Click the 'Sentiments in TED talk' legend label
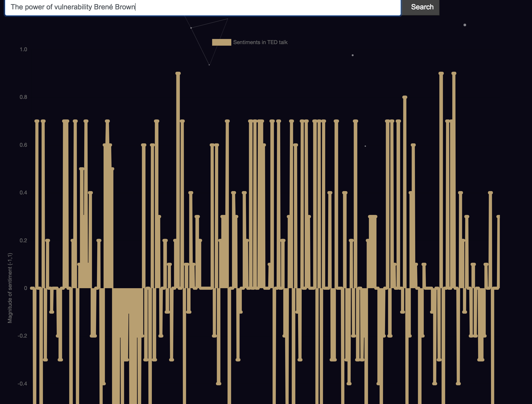The image size is (532, 404). pyautogui.click(x=260, y=42)
